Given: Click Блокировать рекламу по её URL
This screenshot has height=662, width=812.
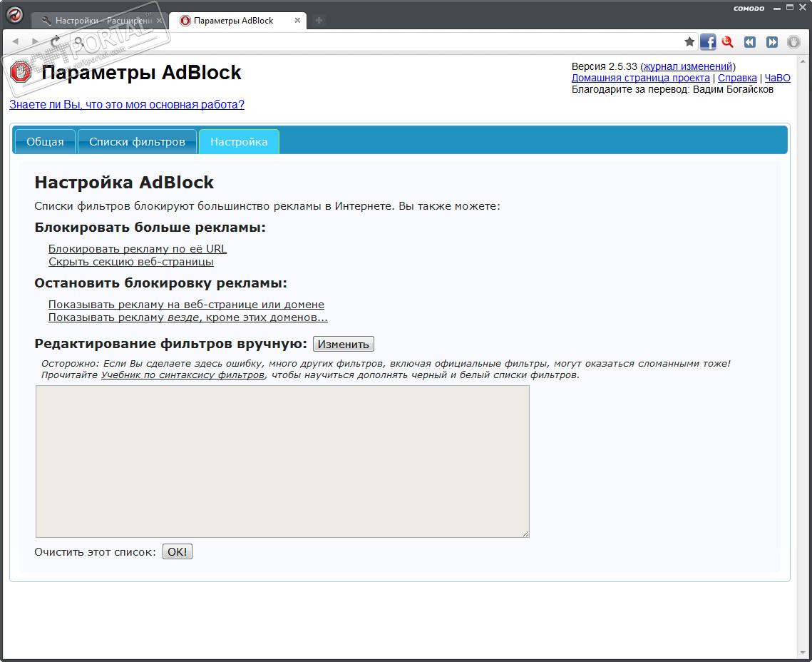Looking at the screenshot, I should [x=137, y=249].
